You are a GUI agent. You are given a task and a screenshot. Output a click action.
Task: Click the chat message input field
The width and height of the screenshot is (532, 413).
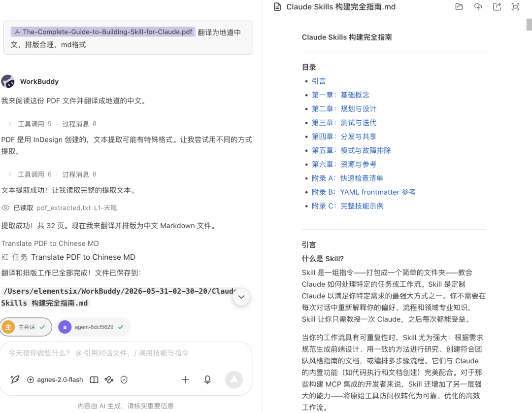point(126,353)
